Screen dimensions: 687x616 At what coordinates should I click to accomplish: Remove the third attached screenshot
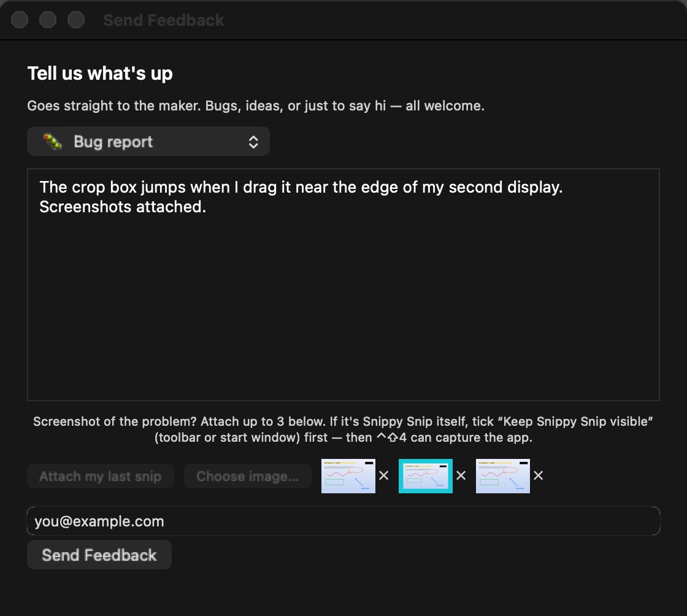coord(539,475)
